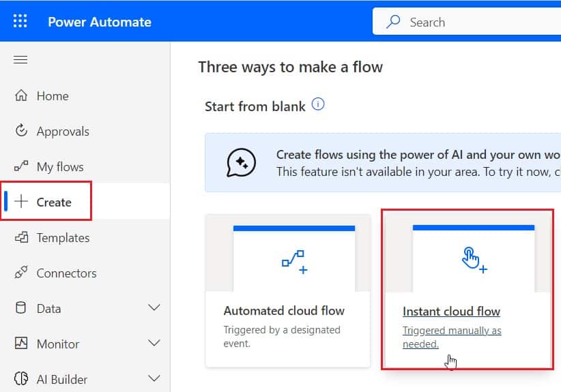The width and height of the screenshot is (561, 392).
Task: Click the Connectors plug icon
Action: coord(21,272)
